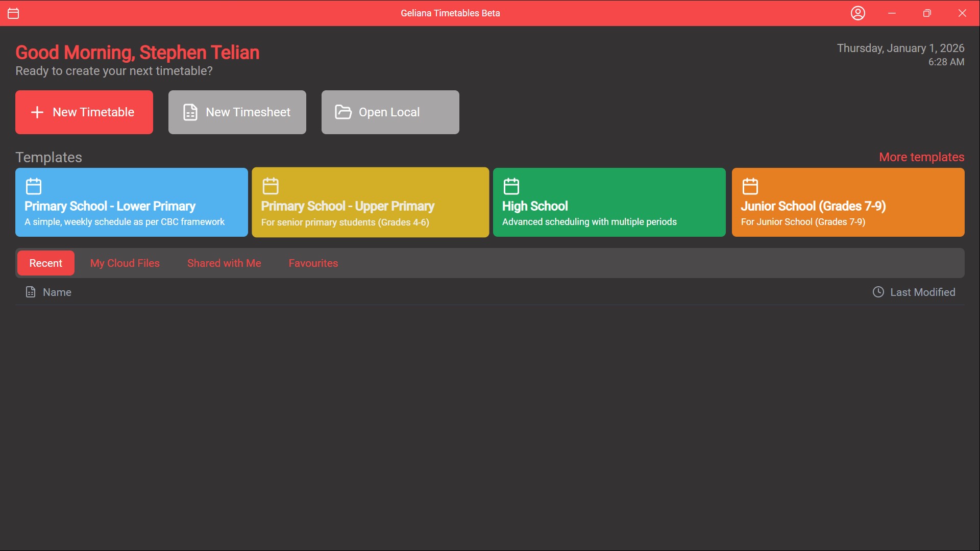Click calendar icon on Lower Primary template

click(x=34, y=186)
